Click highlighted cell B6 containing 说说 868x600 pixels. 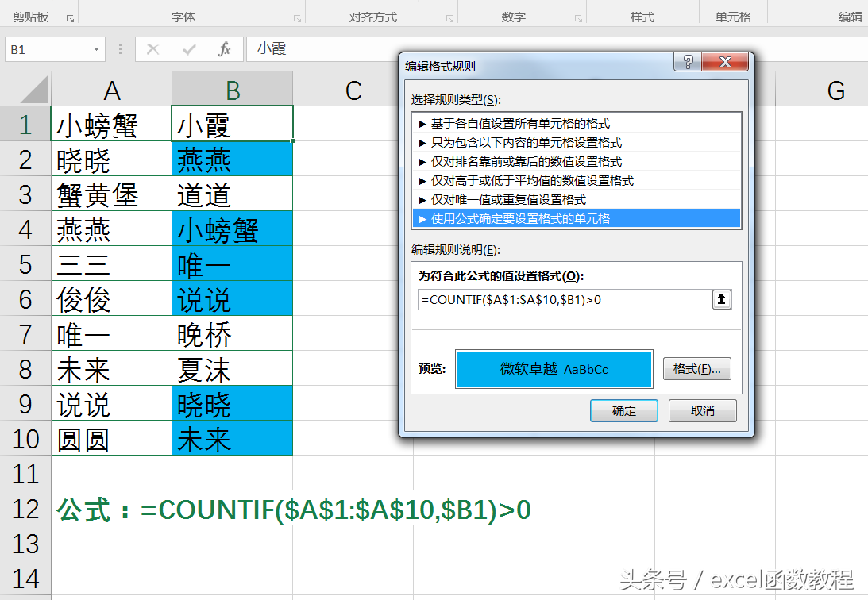click(233, 298)
